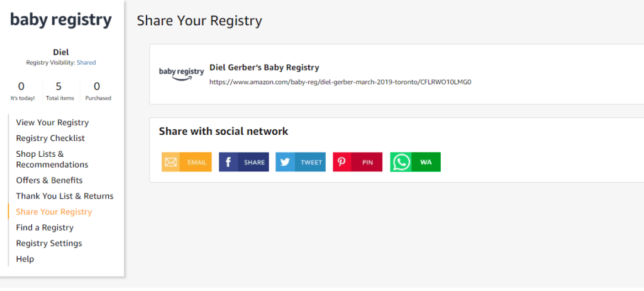Screen dimensions: 644x291
Task: Click the Pinterest logo icon
Action: point(342,163)
